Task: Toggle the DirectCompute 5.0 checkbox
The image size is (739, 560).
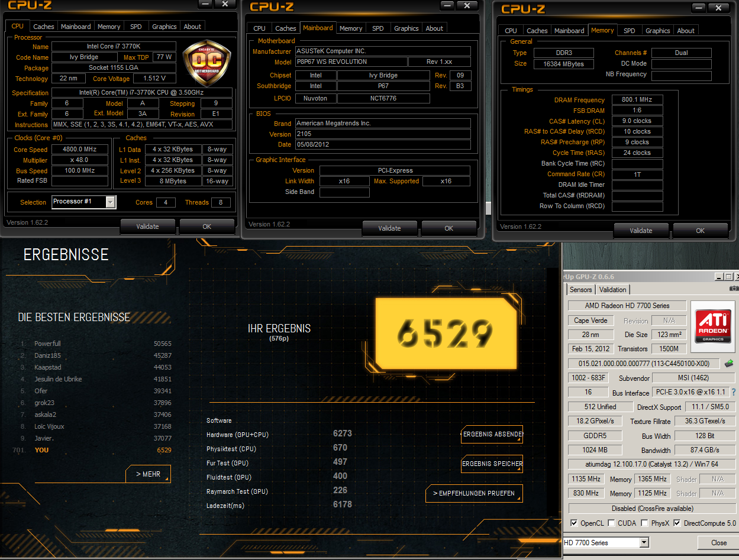Action: click(677, 523)
